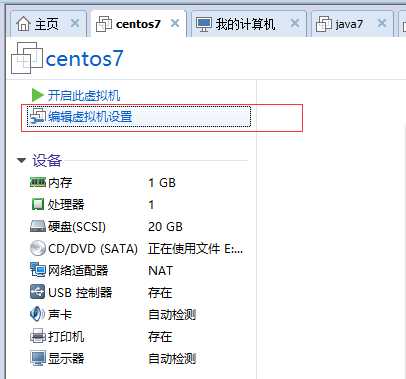Image resolution: width=406 pixels, height=379 pixels.
Task: Select the 网络适配器 device label
Action: click(78, 271)
